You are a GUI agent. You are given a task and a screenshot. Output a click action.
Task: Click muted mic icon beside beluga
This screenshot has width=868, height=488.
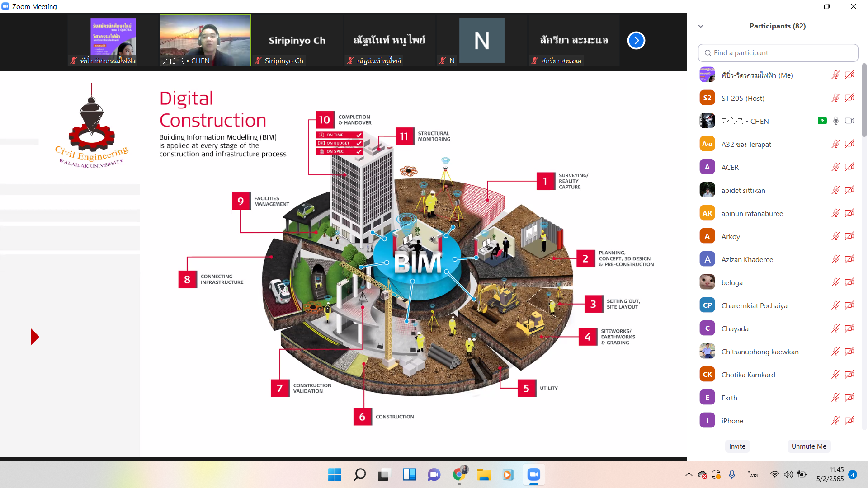point(835,282)
